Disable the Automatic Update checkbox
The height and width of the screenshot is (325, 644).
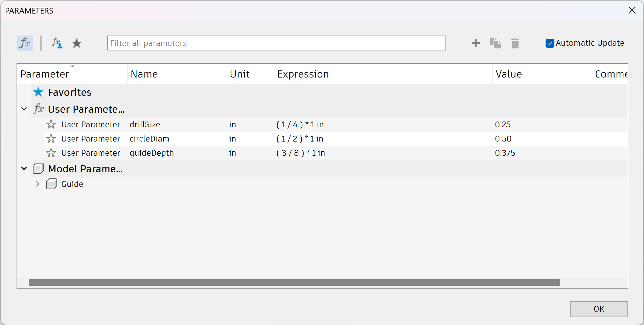coord(550,43)
